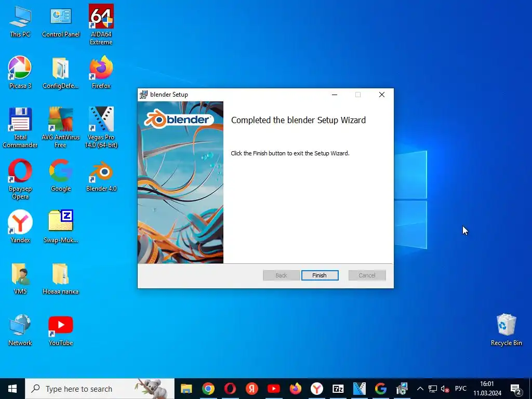This screenshot has width=532, height=399.
Task: Show hidden system tray icons
Action: point(420,389)
